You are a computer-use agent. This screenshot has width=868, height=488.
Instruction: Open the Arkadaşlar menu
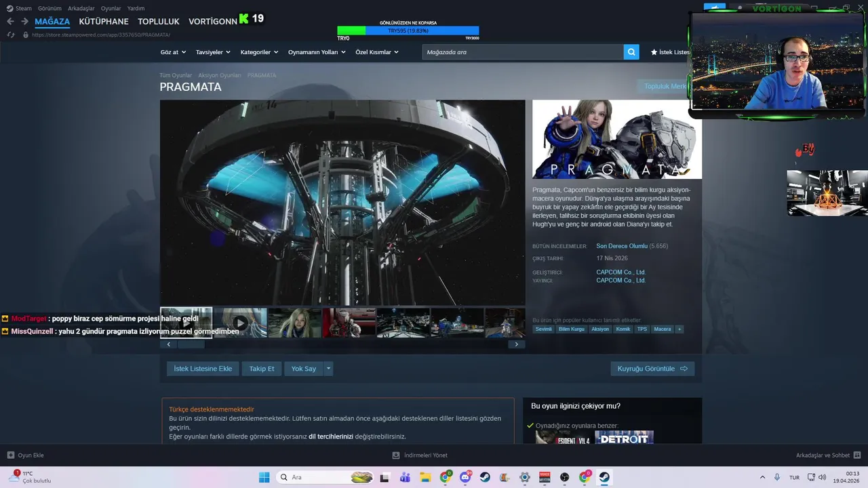pyautogui.click(x=81, y=8)
